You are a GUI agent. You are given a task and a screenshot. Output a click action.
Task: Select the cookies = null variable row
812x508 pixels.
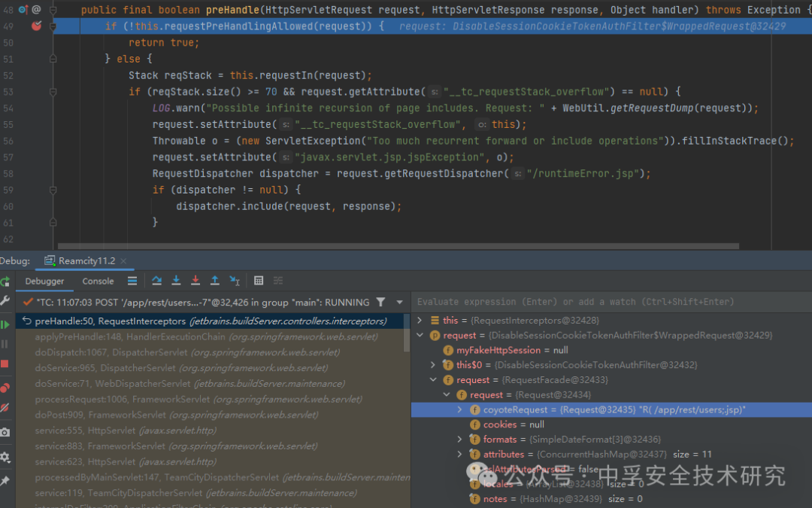(x=611, y=424)
